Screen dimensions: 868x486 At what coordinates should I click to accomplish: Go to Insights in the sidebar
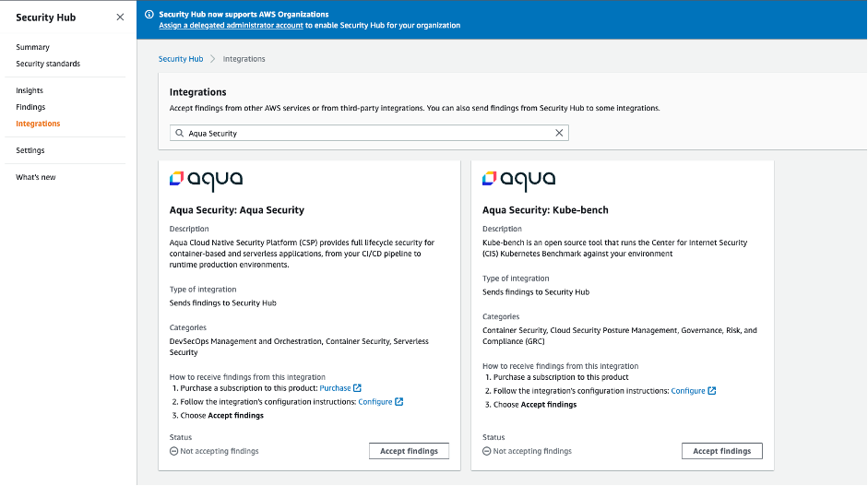pos(30,90)
